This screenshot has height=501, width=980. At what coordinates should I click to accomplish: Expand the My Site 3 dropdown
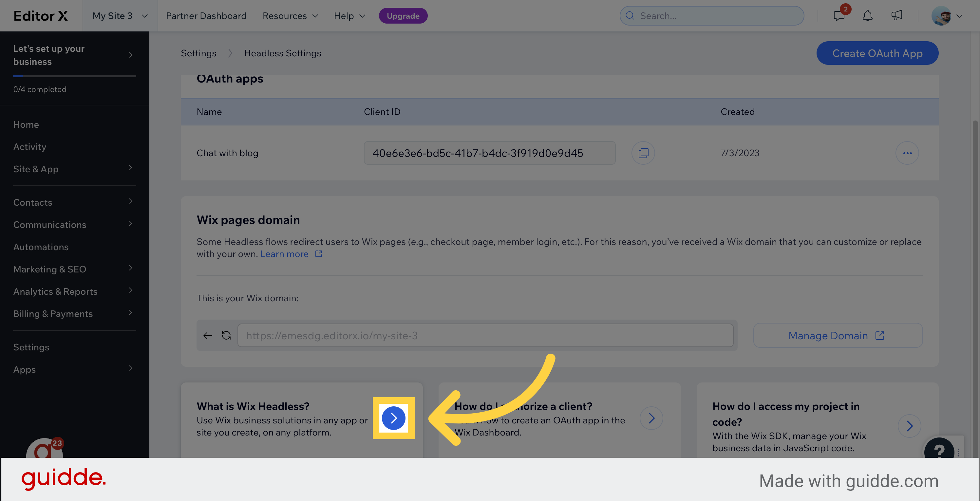coord(120,16)
